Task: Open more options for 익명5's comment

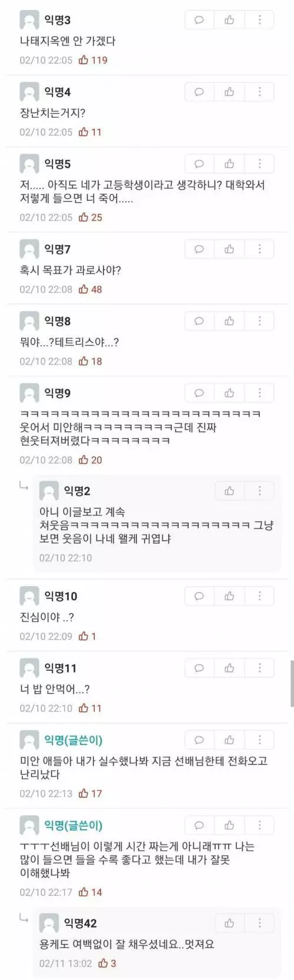Action: click(260, 164)
